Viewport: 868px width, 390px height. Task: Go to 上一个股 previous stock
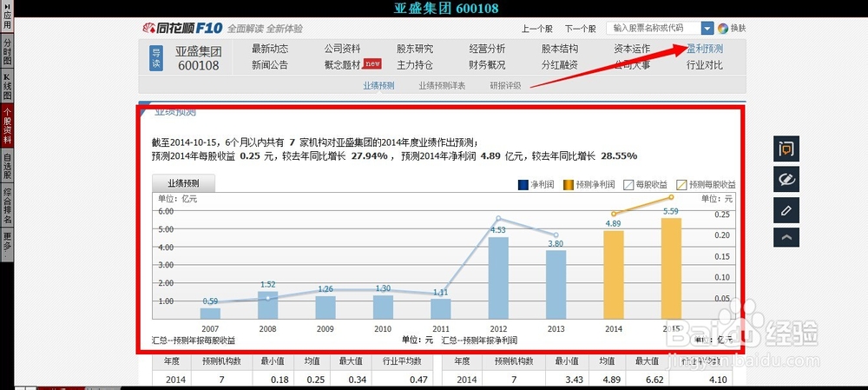pos(537,29)
